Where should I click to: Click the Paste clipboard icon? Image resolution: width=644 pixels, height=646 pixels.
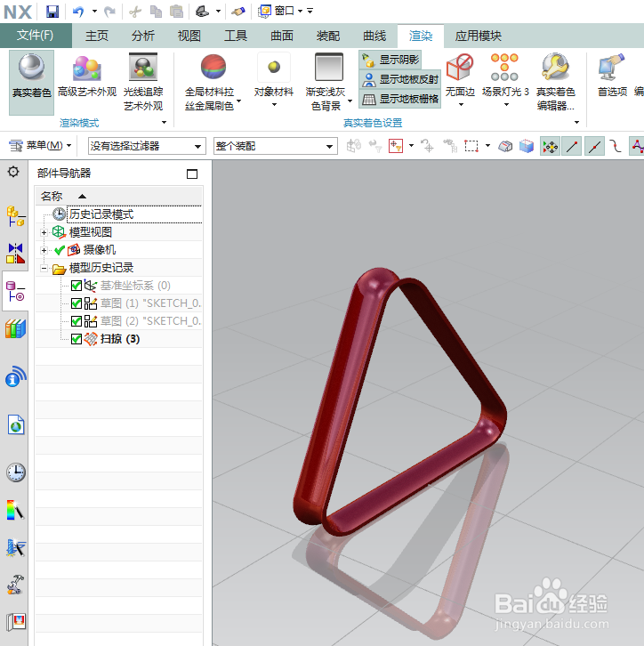point(177,12)
